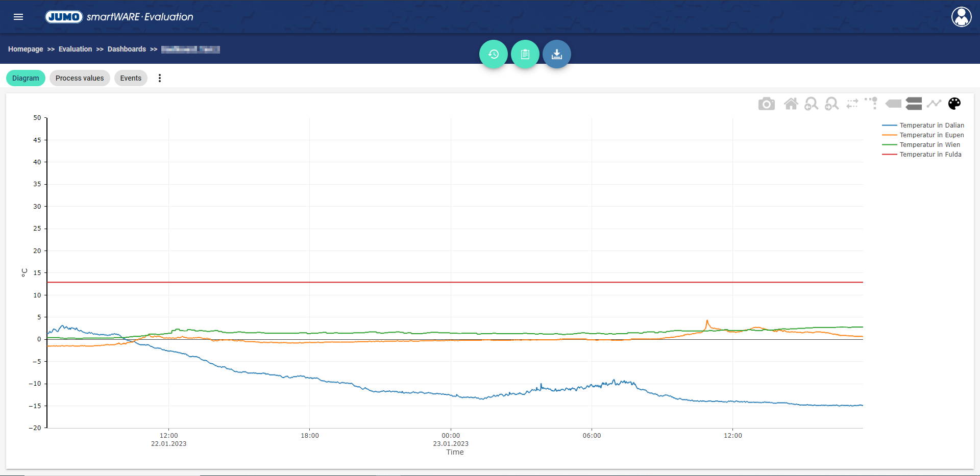Toggle Temperatur in Dalian legend entry
The width and height of the screenshot is (980, 476).
coord(931,126)
